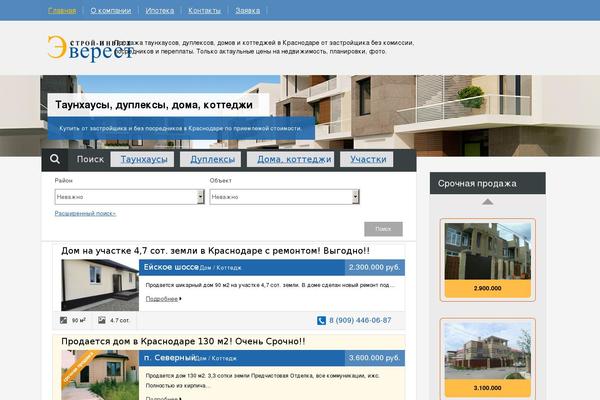
Task: Click the gray Поиск submit button
Action: click(x=383, y=229)
